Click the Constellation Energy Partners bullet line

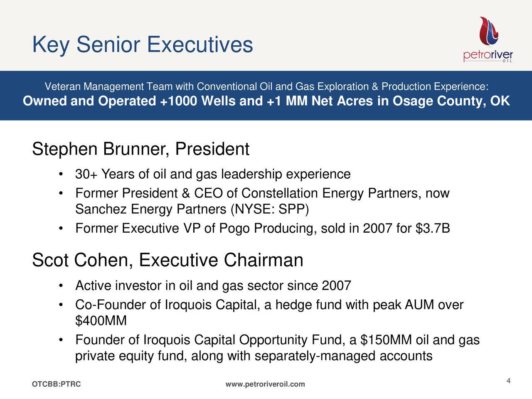(262, 194)
